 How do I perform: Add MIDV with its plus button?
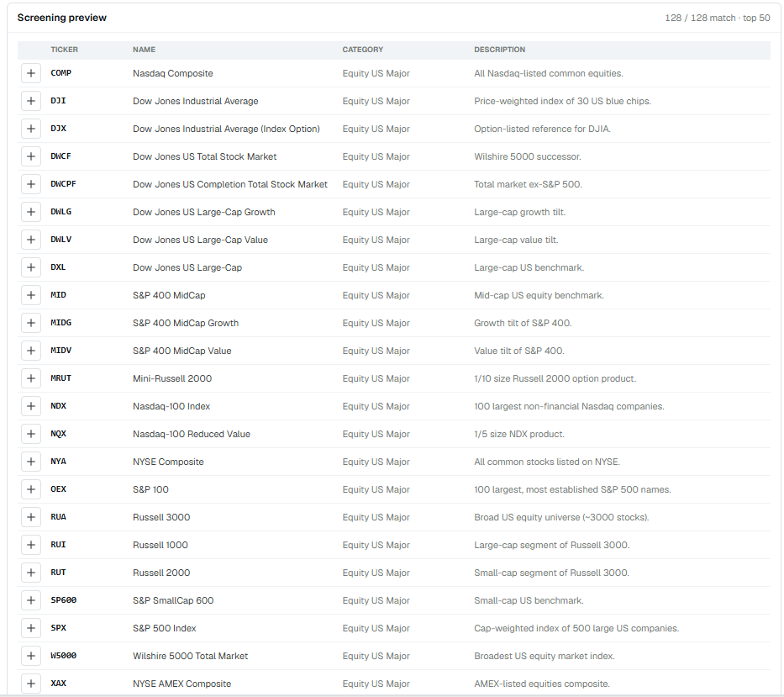[x=31, y=351]
